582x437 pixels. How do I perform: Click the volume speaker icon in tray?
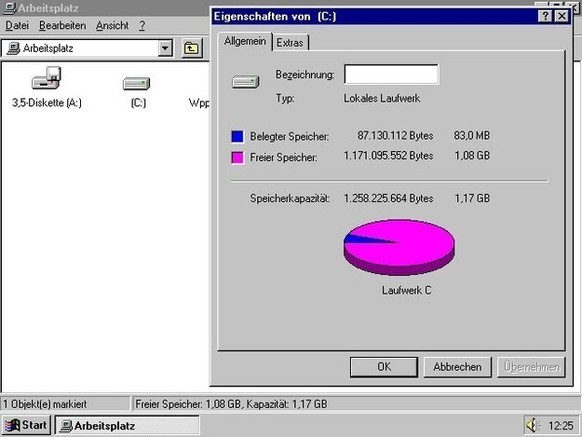click(533, 425)
